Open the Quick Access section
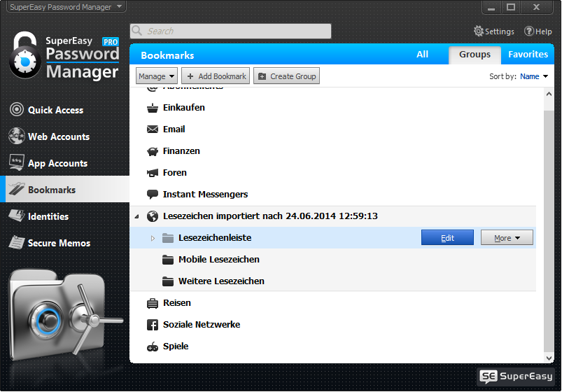The image size is (562, 392). click(x=64, y=110)
